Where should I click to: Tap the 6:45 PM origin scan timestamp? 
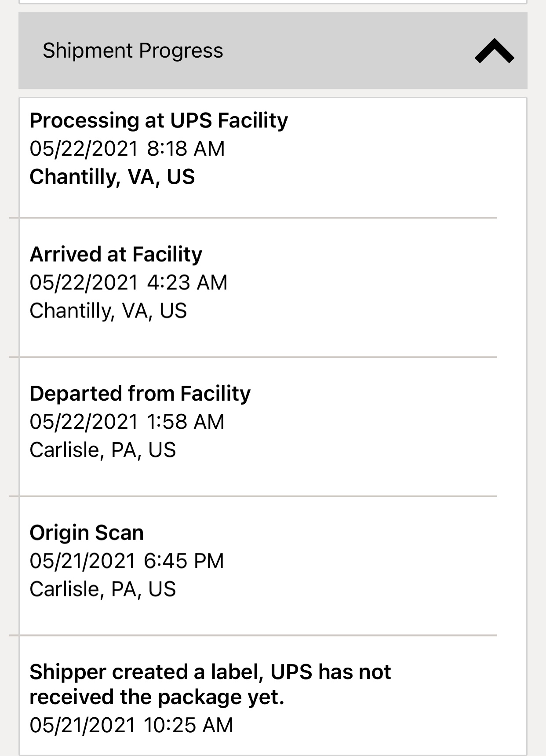127,561
